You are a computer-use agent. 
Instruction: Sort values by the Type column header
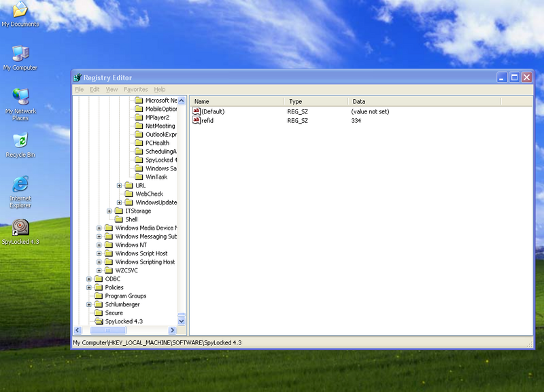316,101
